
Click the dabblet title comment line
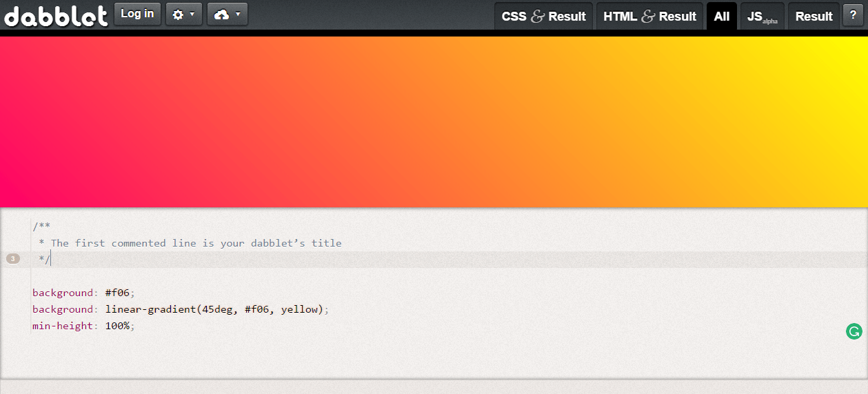(196, 243)
